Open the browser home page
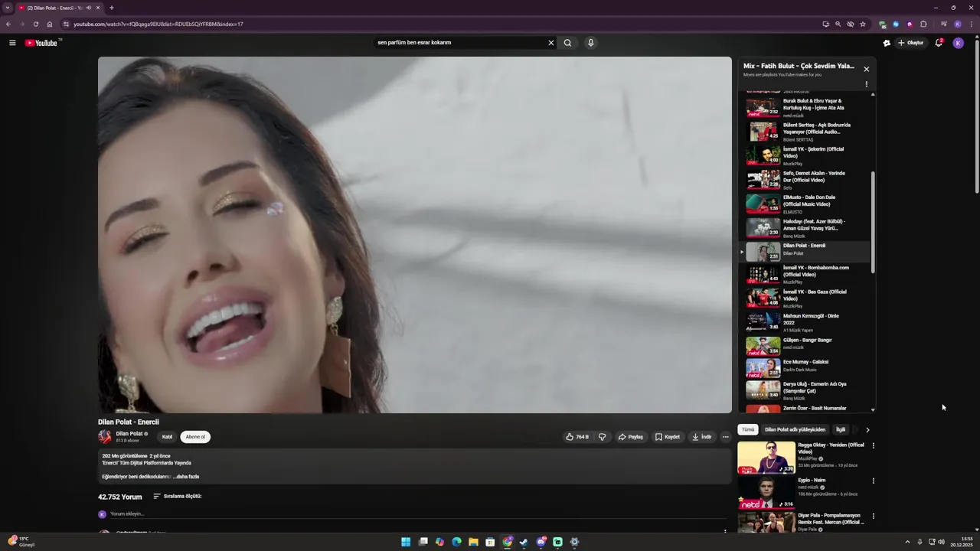 coord(50,24)
